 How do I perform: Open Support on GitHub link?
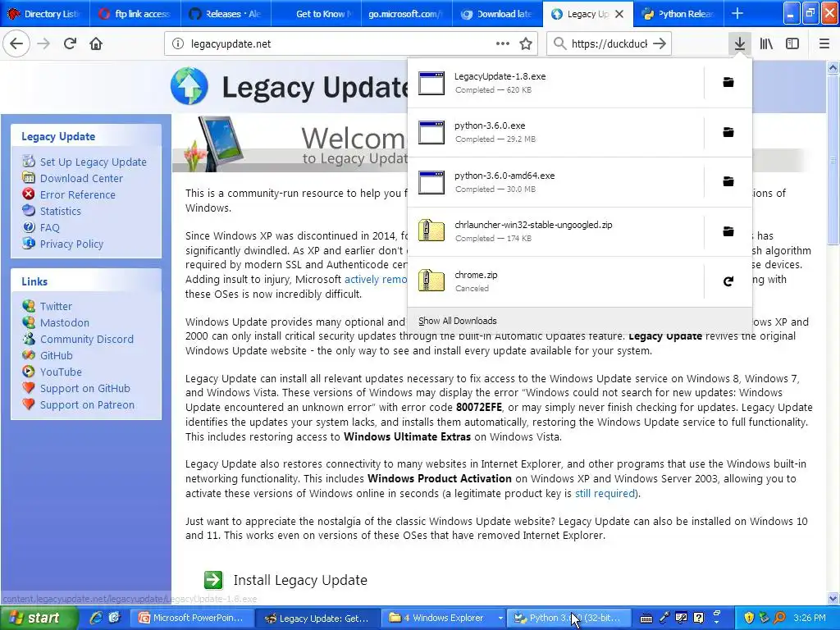tap(85, 388)
